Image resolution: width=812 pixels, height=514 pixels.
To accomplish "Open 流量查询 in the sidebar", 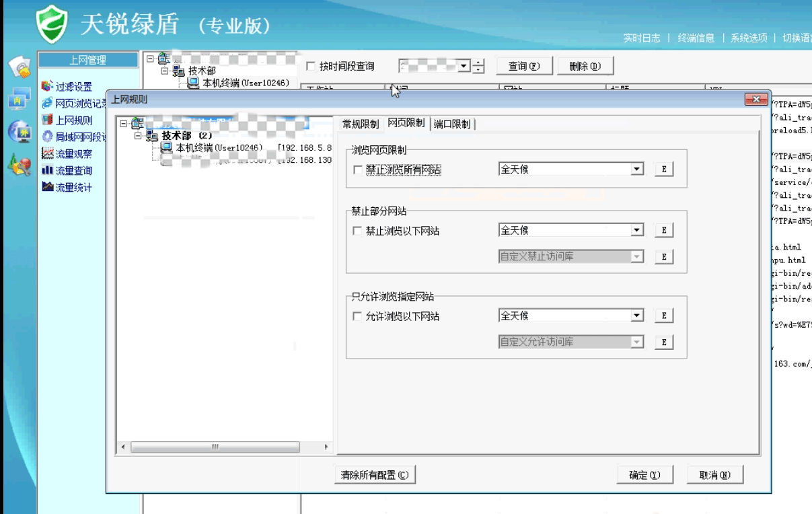I will tap(73, 170).
